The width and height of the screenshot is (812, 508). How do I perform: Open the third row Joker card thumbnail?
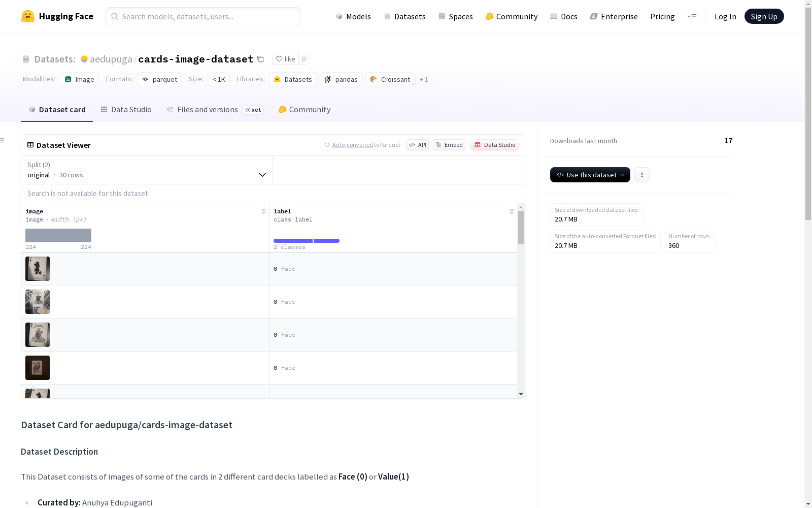38,335
